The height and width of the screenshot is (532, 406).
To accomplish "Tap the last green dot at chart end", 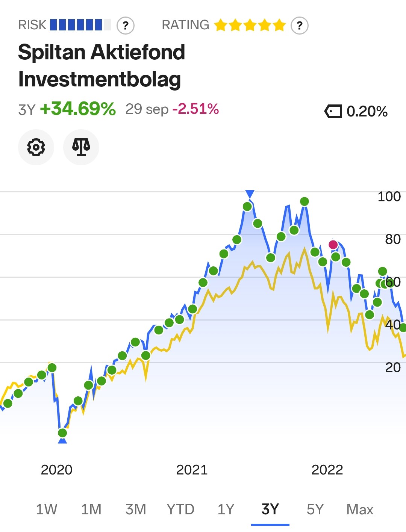I will point(403,328).
